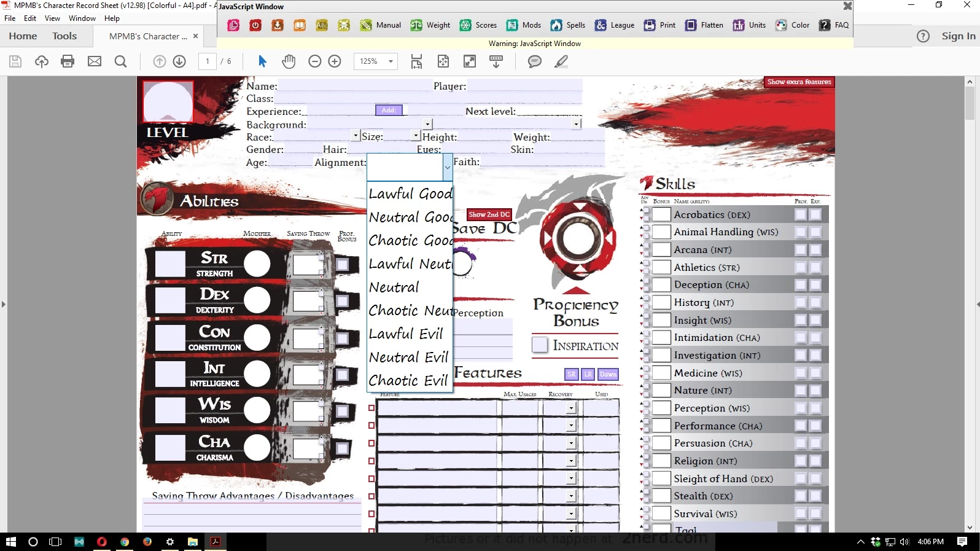Open the Spells tool
The width and height of the screenshot is (980, 551).
tap(568, 25)
